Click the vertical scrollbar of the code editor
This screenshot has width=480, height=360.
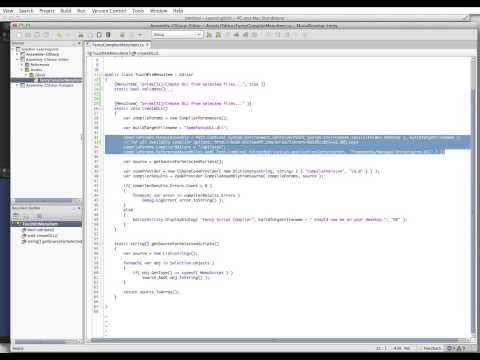click(x=473, y=197)
